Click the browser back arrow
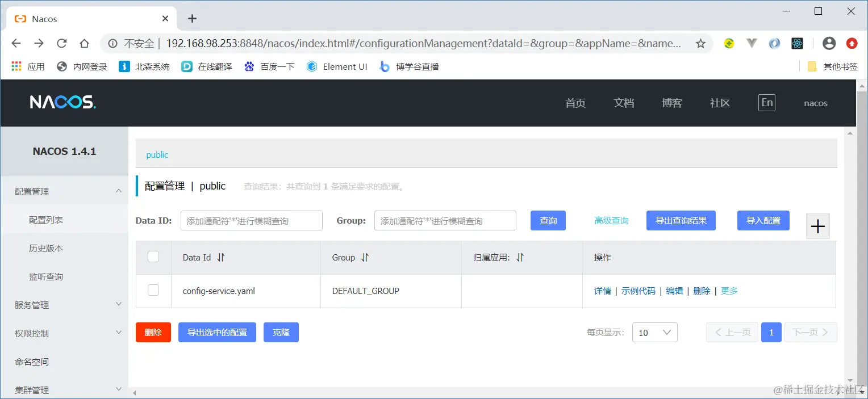Image resolution: width=868 pixels, height=399 pixels. click(x=16, y=43)
